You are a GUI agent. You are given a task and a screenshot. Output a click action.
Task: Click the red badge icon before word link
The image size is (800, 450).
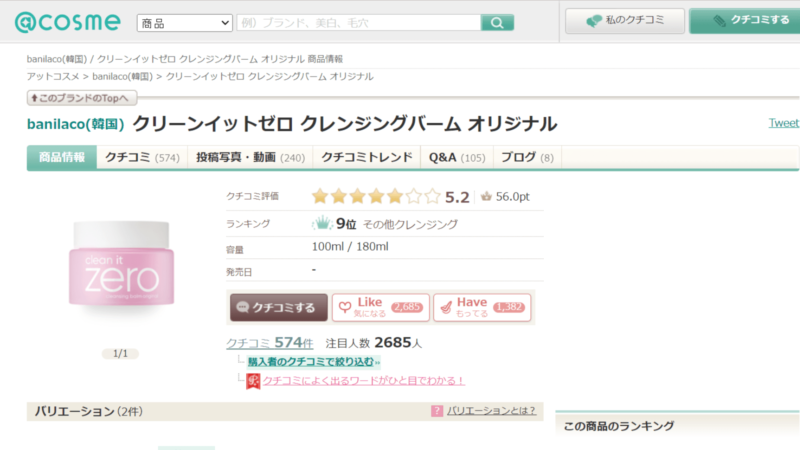[x=253, y=381]
